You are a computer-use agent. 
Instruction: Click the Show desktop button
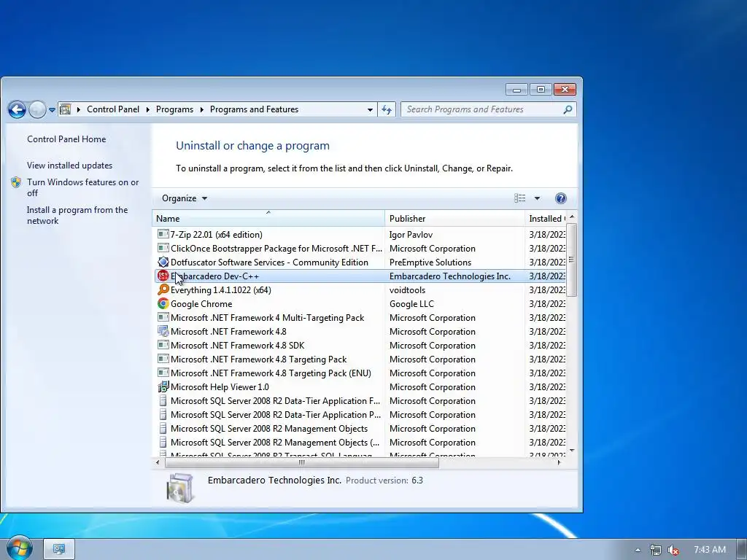pyautogui.click(x=742, y=549)
